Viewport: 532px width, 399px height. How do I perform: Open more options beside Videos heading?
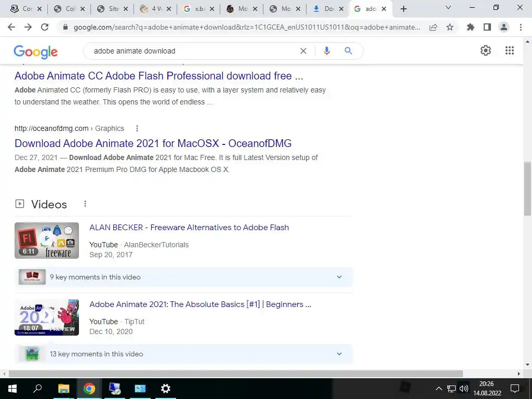[x=85, y=204]
